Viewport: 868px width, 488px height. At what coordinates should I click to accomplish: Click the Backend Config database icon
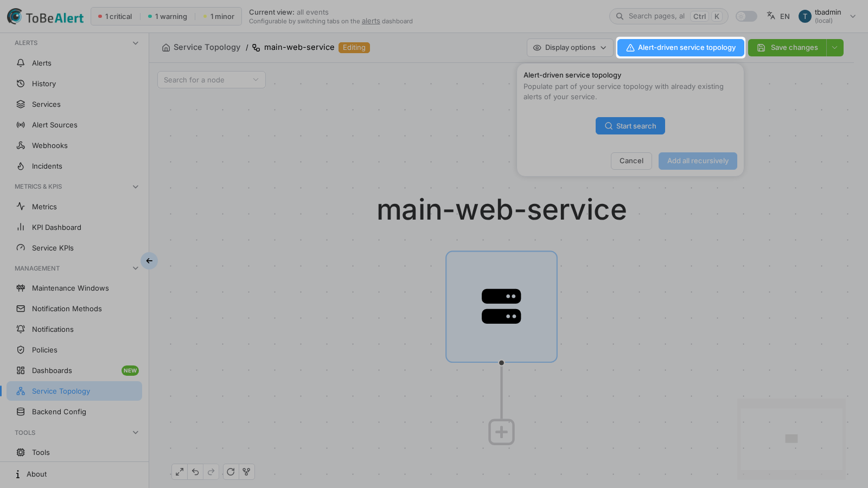[x=21, y=412]
